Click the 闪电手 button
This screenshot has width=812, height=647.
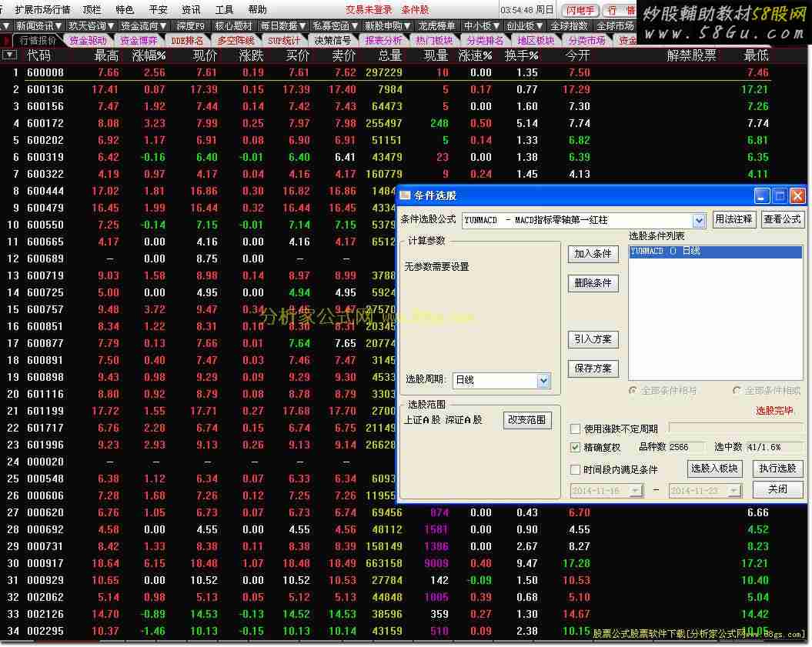pyautogui.click(x=580, y=10)
